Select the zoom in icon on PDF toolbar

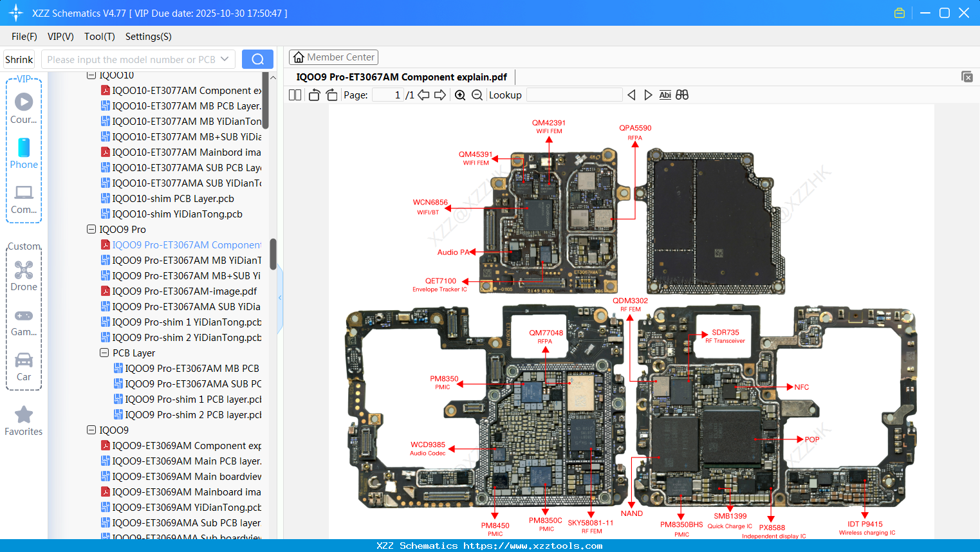pyautogui.click(x=460, y=95)
